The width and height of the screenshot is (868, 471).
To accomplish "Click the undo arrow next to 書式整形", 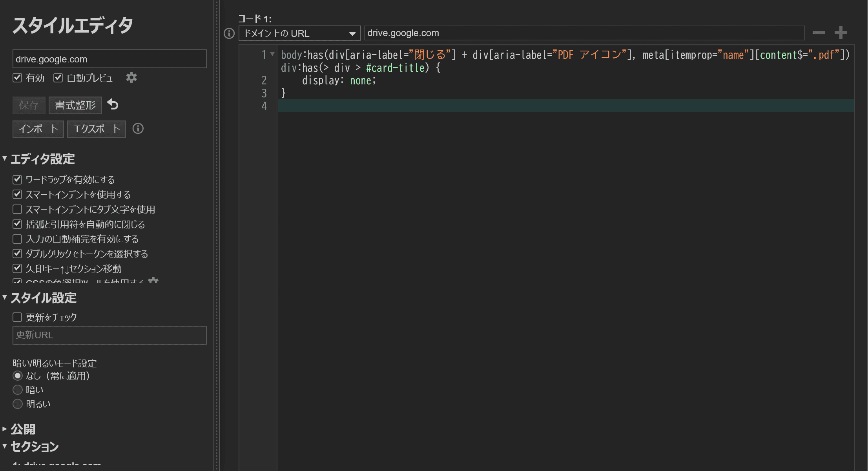I will [x=113, y=104].
